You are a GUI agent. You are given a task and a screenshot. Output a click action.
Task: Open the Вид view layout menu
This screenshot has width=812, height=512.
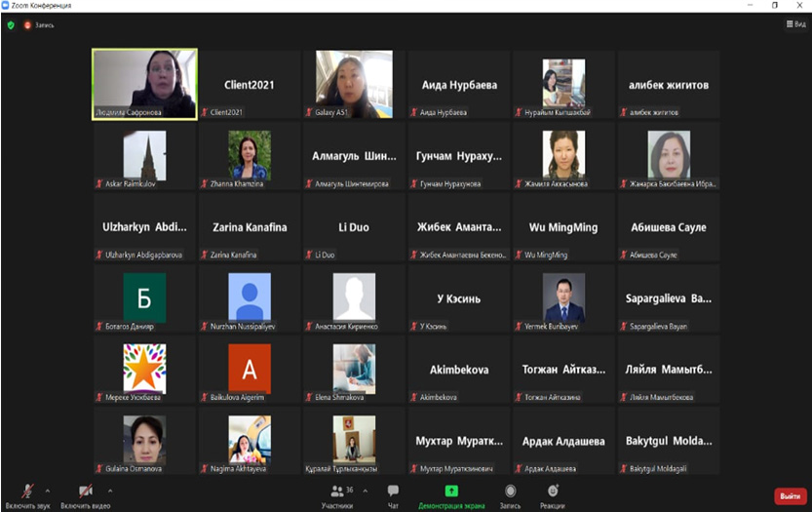pyautogui.click(x=793, y=24)
